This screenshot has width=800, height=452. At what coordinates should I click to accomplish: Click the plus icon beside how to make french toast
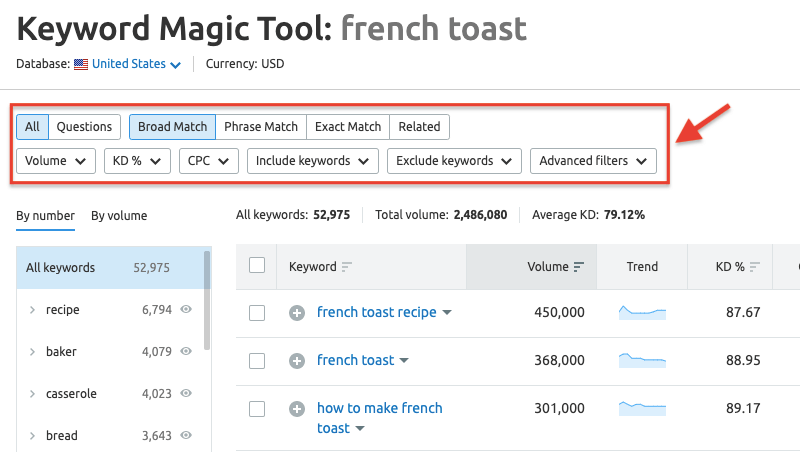click(297, 409)
